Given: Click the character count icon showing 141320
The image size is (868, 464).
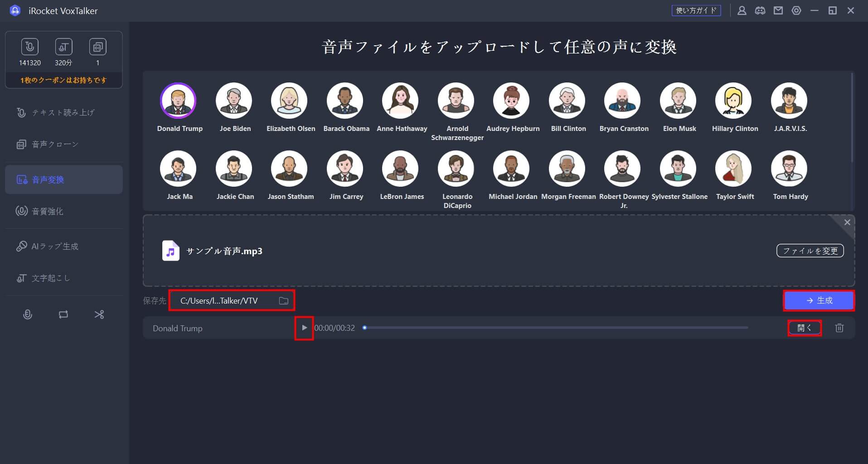Looking at the screenshot, I should click(30, 47).
